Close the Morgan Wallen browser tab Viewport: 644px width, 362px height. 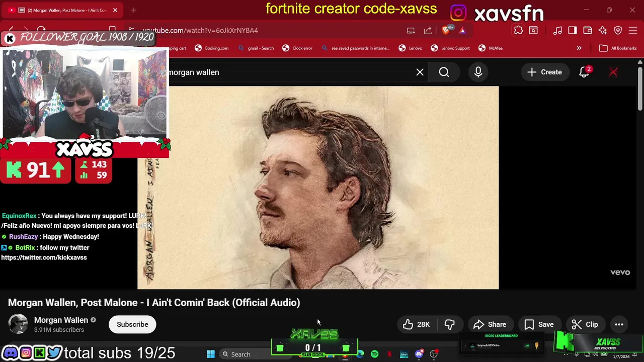[115, 10]
